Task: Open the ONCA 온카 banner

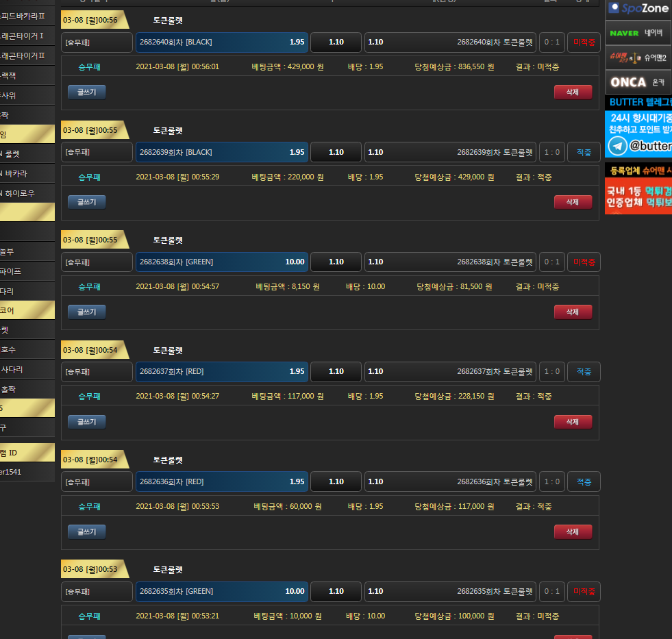Action: pyautogui.click(x=638, y=82)
